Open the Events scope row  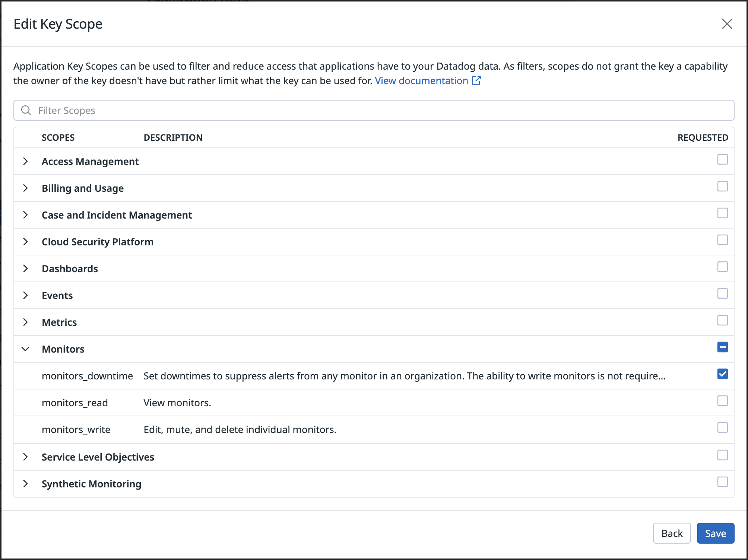[x=57, y=295]
